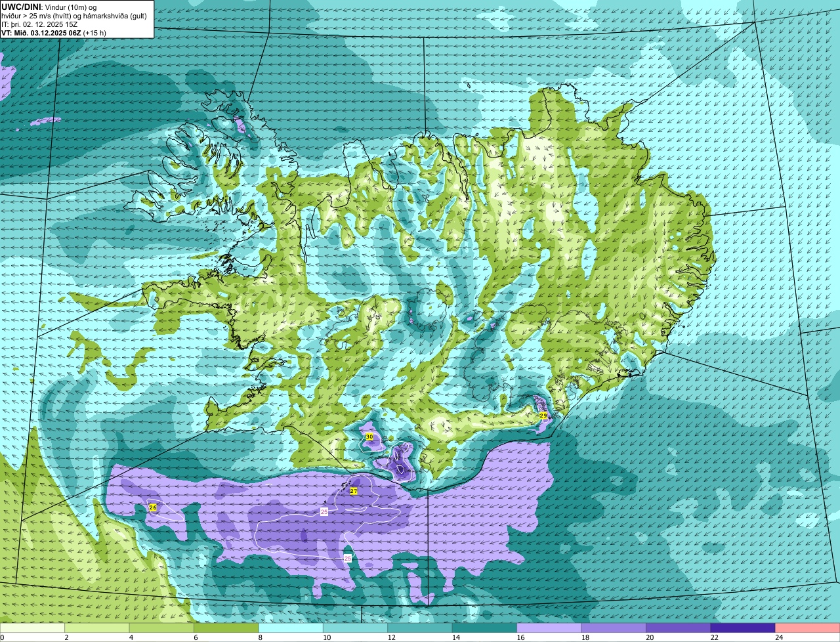Pick the 22–24 m/s dark indigo color bar segment

tap(743, 628)
